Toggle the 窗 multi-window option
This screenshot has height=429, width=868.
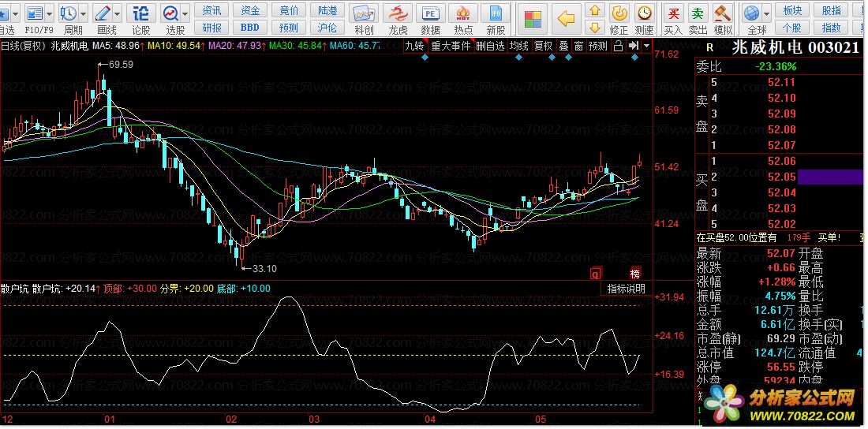pyautogui.click(x=578, y=47)
